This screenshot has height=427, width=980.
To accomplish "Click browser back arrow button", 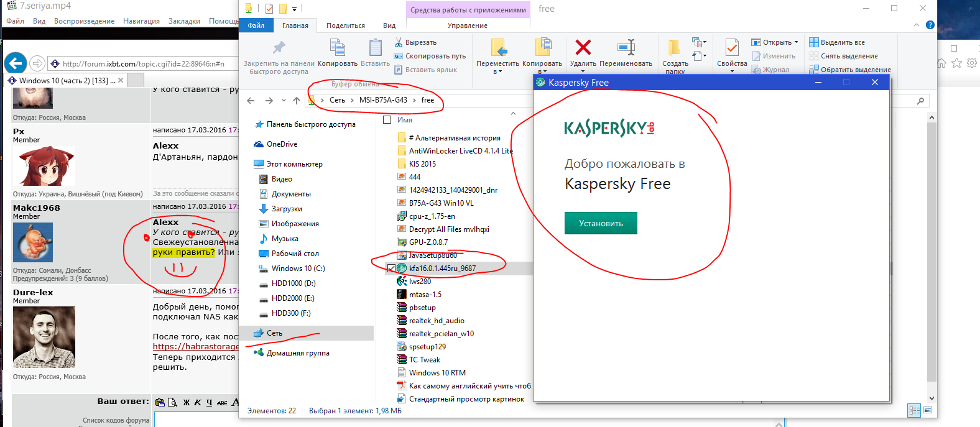I will point(16,63).
